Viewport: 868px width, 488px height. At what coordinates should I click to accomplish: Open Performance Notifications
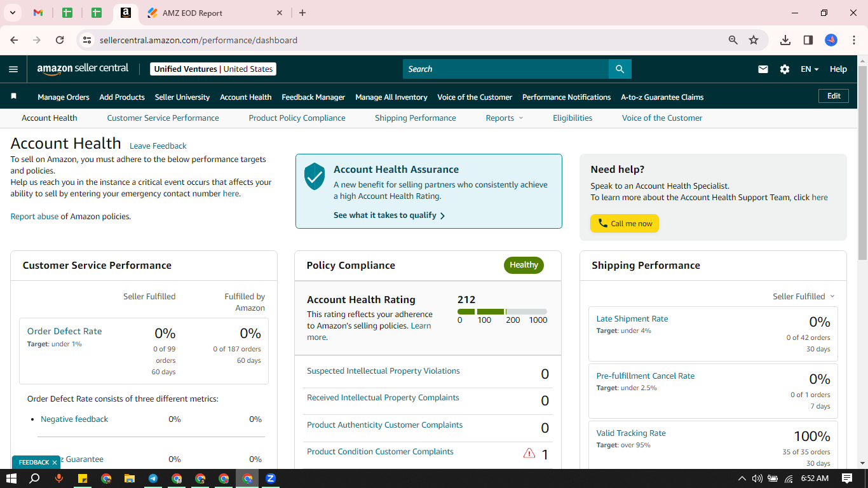567,97
